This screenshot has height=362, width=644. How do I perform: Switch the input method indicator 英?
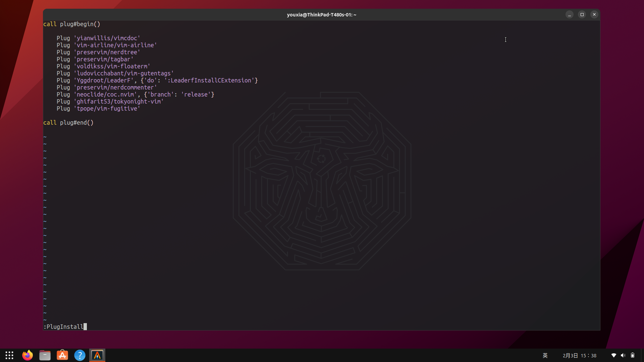coord(545,355)
